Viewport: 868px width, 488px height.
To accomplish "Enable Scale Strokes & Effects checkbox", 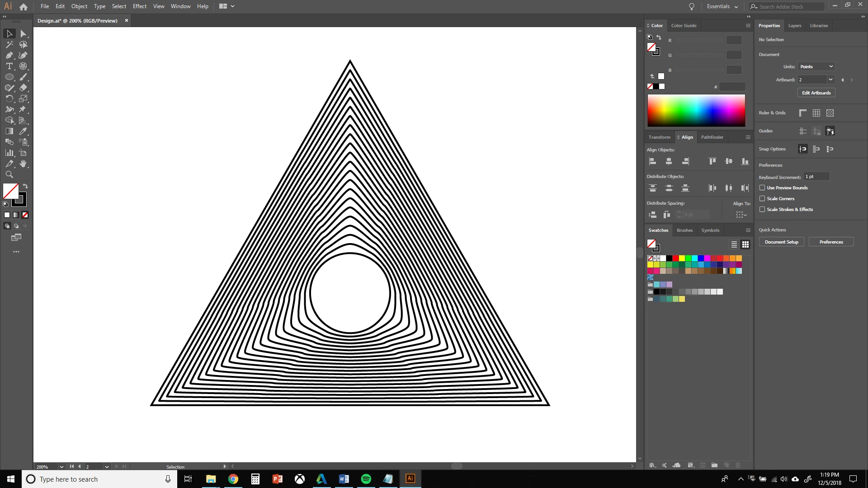I will pos(762,209).
